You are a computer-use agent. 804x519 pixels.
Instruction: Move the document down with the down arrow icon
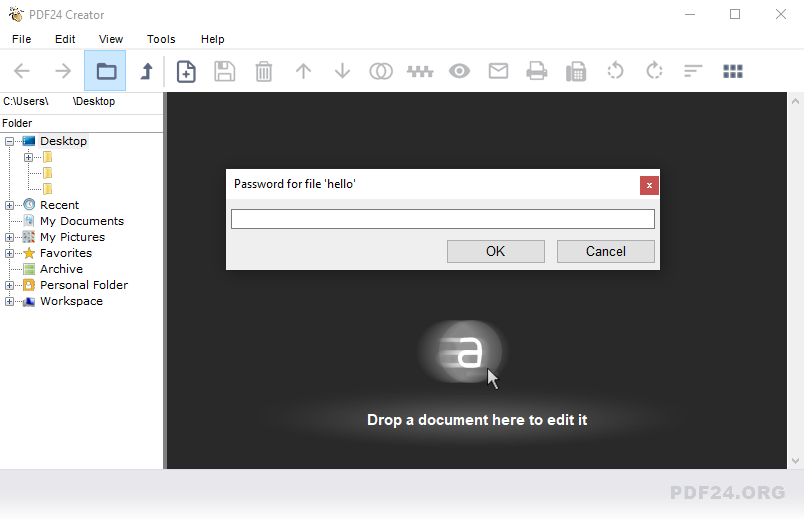(x=342, y=71)
